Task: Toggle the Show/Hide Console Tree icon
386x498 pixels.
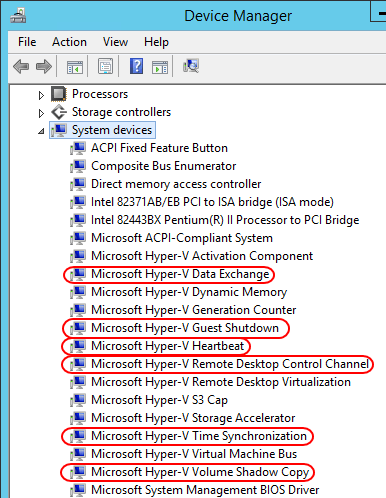Action: (x=75, y=67)
